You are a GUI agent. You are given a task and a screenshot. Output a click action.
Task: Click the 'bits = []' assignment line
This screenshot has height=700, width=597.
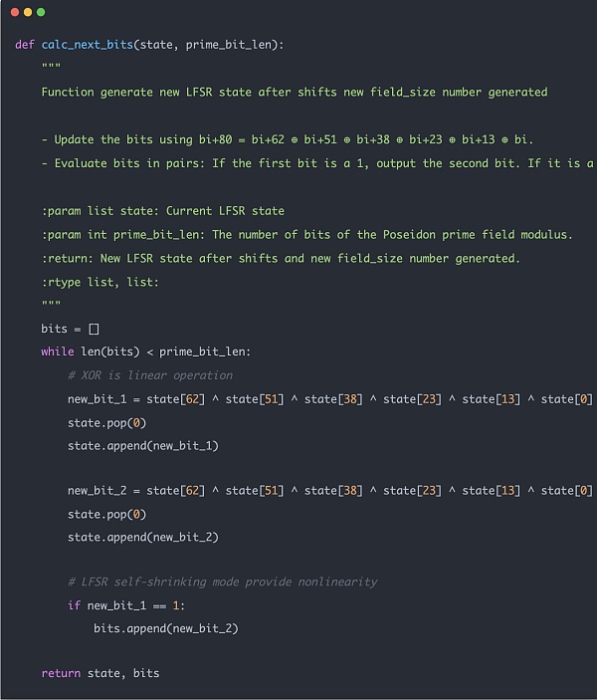[70, 329]
